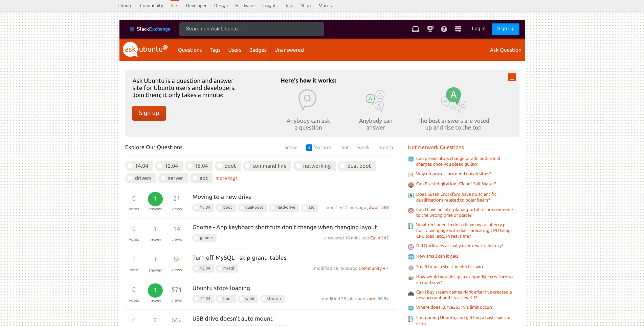Open the Tags tab

(215, 50)
